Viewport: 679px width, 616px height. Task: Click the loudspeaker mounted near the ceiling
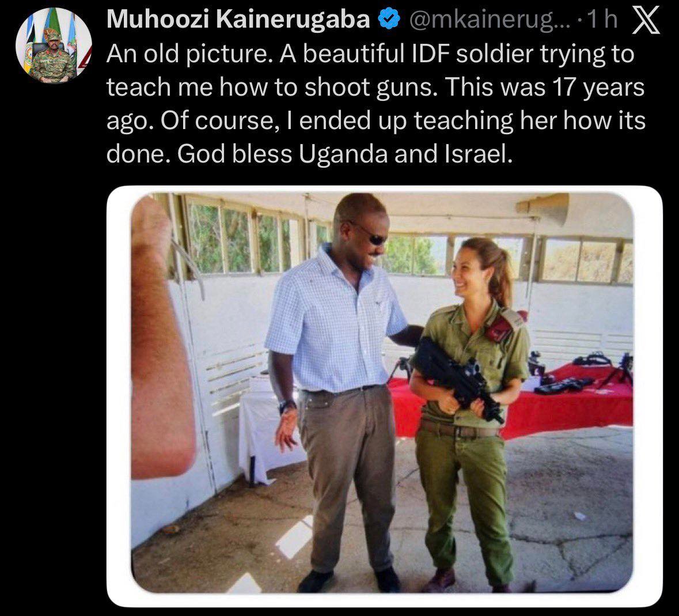tap(544, 208)
